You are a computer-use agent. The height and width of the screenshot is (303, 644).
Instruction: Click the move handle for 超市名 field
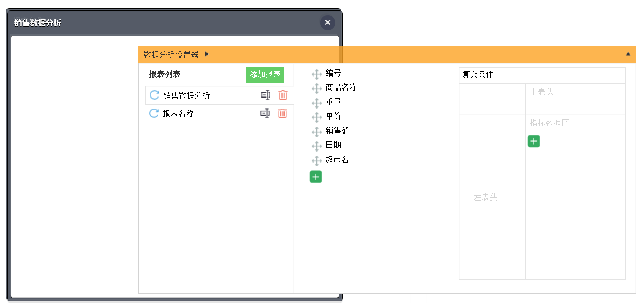pyautogui.click(x=316, y=161)
